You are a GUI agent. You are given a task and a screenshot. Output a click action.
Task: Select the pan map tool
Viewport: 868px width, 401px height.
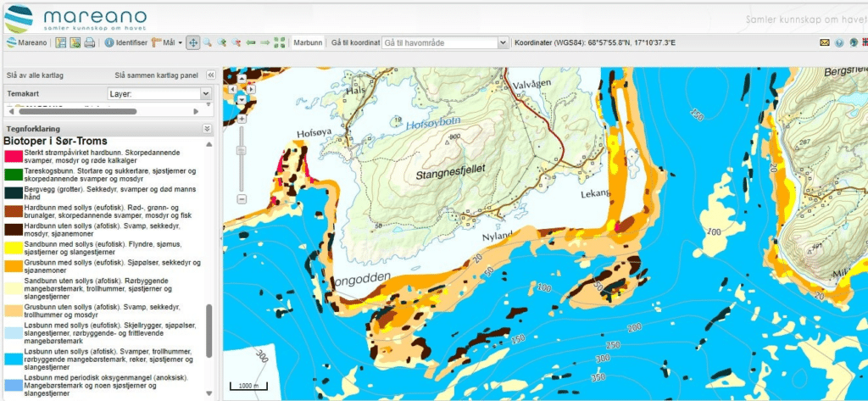(192, 42)
